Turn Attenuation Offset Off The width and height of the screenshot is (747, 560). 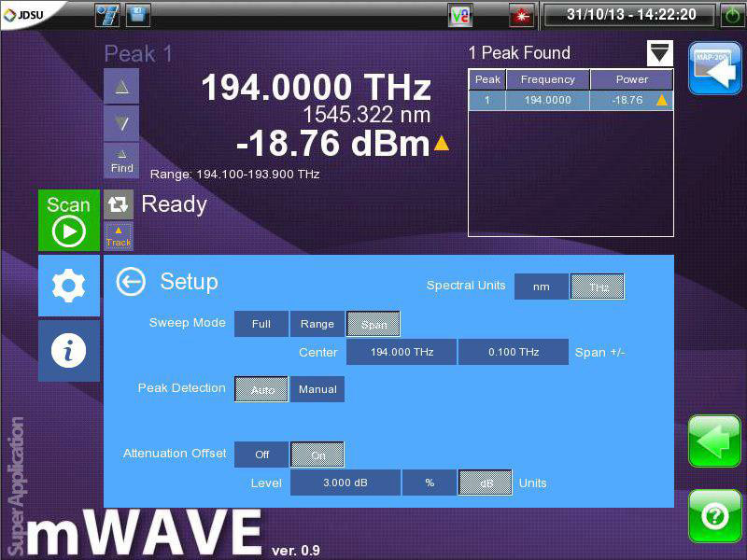(x=261, y=455)
